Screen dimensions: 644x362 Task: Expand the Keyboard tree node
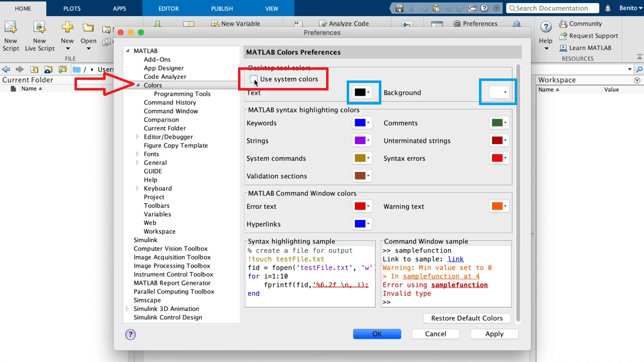click(x=138, y=189)
